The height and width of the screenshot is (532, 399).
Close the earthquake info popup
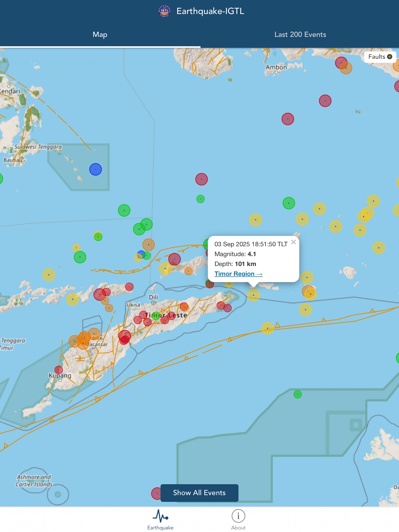[x=293, y=242]
